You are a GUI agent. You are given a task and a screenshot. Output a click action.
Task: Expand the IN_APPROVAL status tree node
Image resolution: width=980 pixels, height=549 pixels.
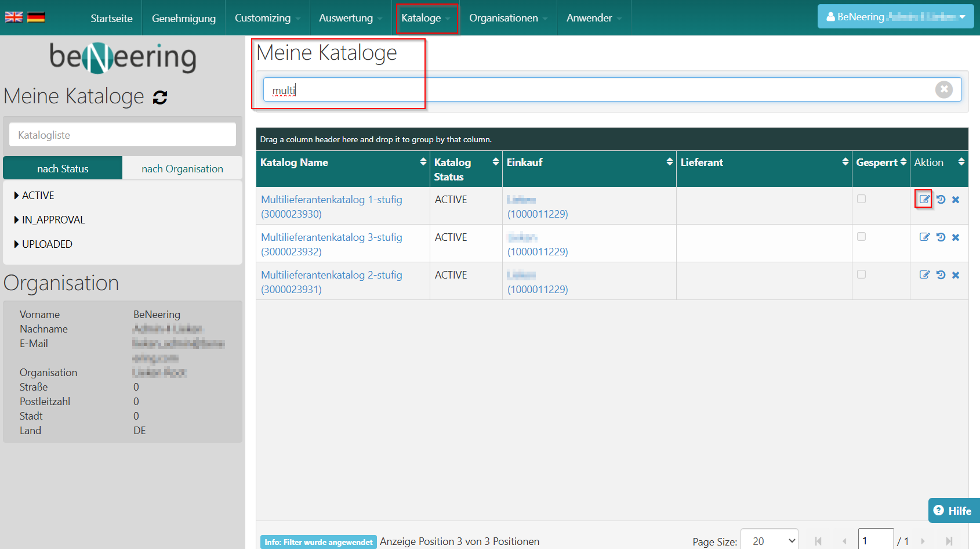(x=17, y=220)
